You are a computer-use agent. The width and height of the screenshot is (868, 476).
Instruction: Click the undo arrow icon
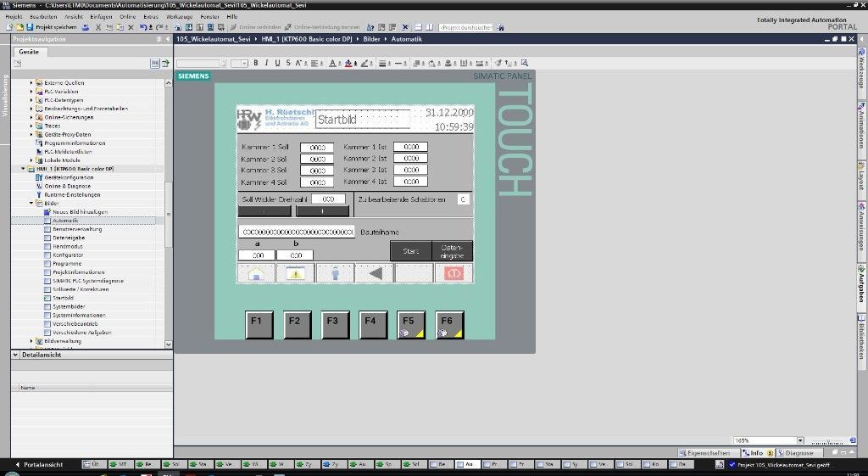point(142,27)
